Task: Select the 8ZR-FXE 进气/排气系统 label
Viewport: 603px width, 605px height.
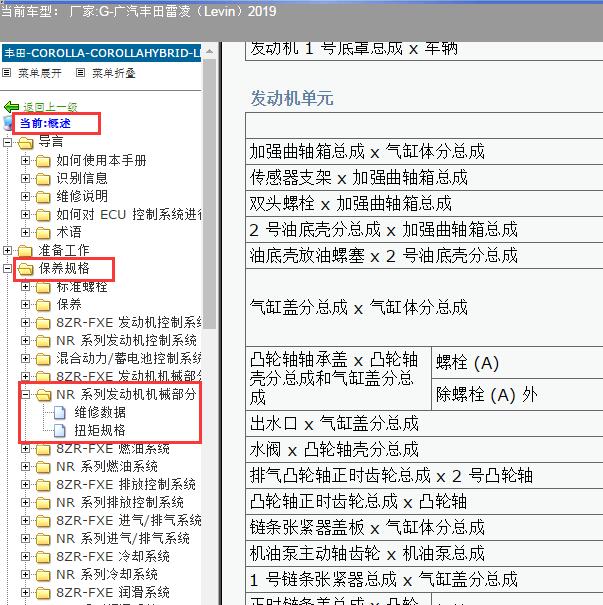Action: [x=129, y=521]
